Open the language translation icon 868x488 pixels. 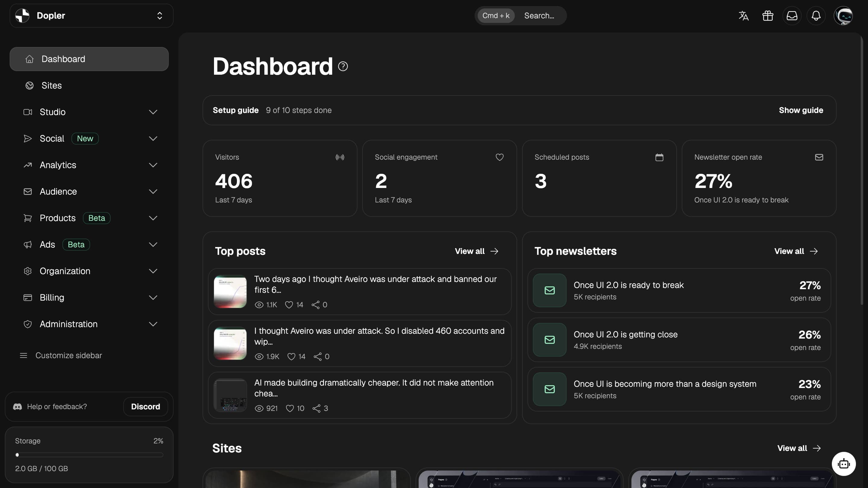point(743,15)
